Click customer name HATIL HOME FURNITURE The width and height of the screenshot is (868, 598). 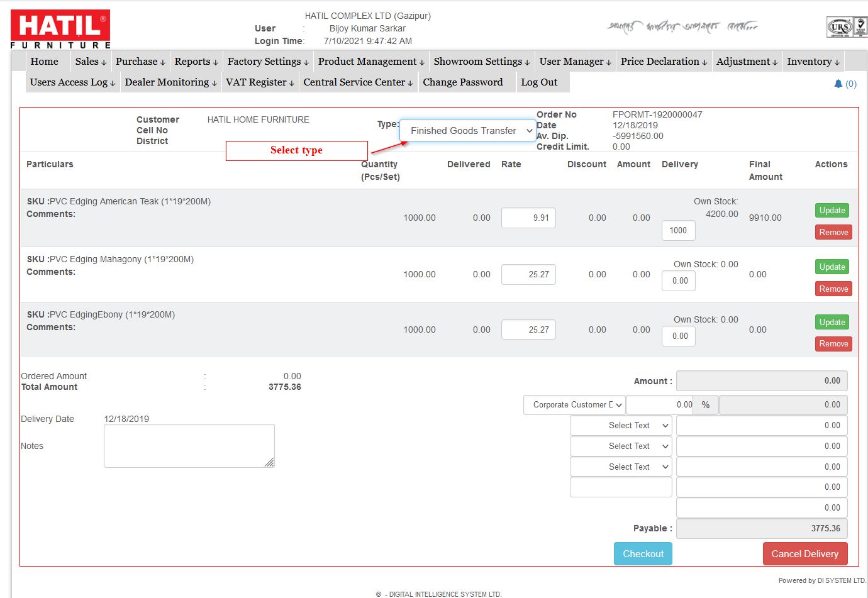[259, 119]
